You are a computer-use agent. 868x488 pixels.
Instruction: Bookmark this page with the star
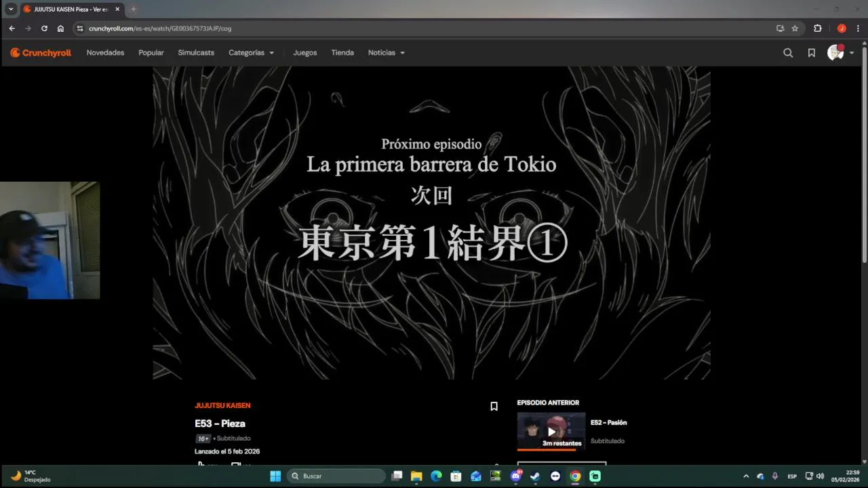point(795,28)
